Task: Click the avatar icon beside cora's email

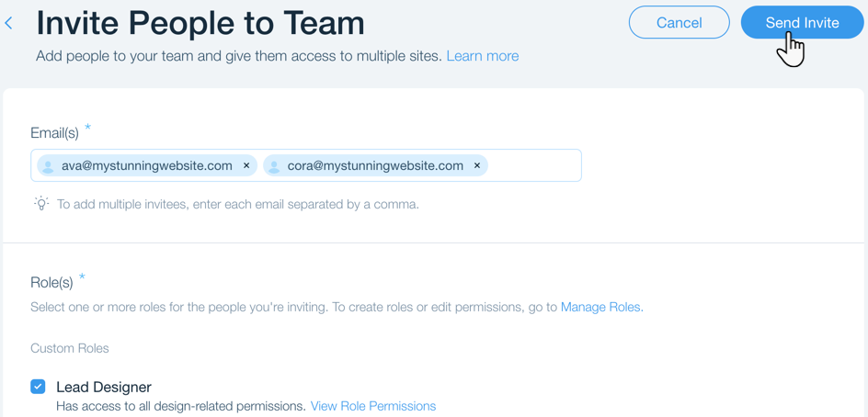Action: click(273, 166)
